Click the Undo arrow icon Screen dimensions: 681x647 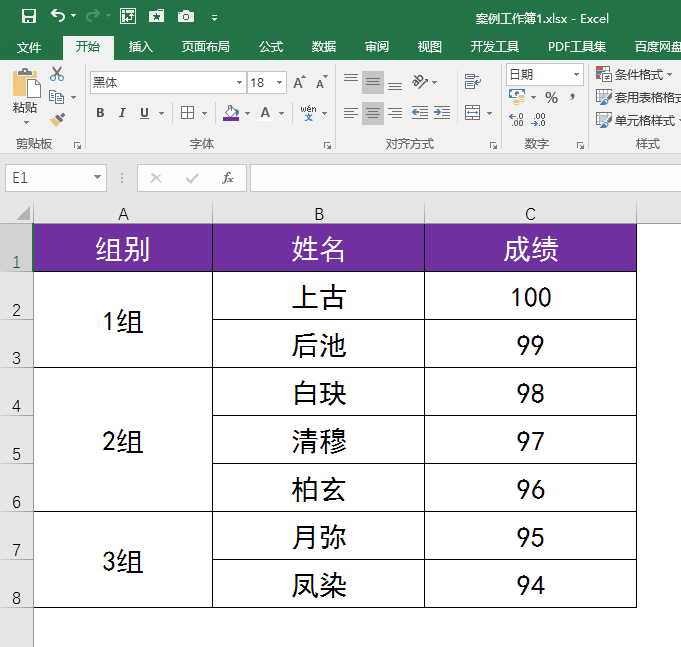(x=57, y=16)
